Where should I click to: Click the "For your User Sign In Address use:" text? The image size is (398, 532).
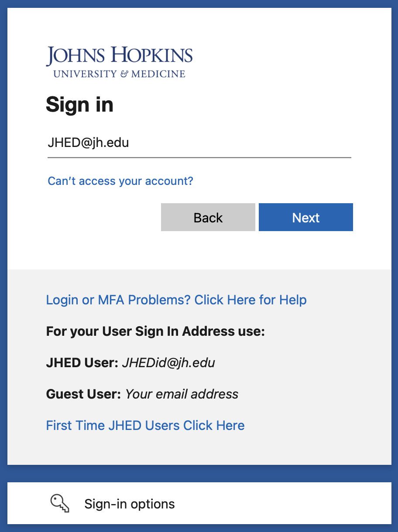[x=156, y=331]
